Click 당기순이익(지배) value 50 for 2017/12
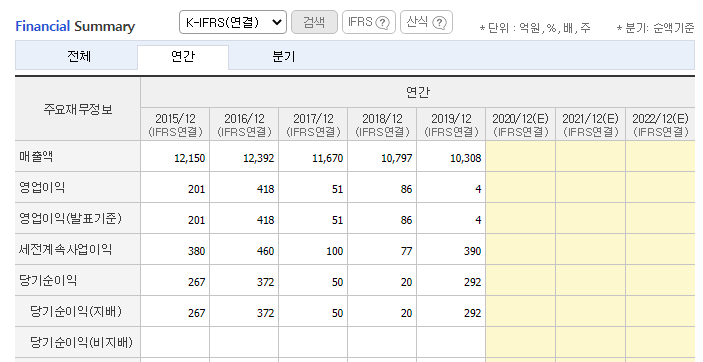The height and width of the screenshot is (362, 703). 338,313
